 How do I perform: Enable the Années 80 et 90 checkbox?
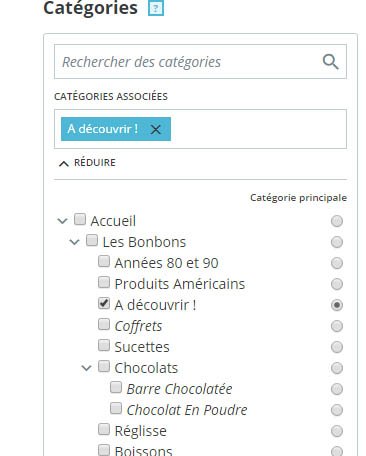pos(104,261)
